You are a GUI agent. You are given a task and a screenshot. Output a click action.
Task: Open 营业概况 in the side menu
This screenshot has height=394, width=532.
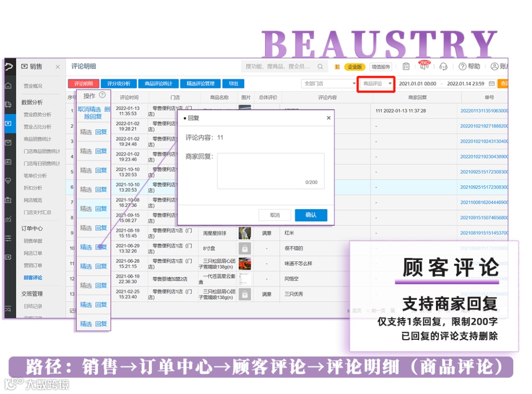pos(33,86)
